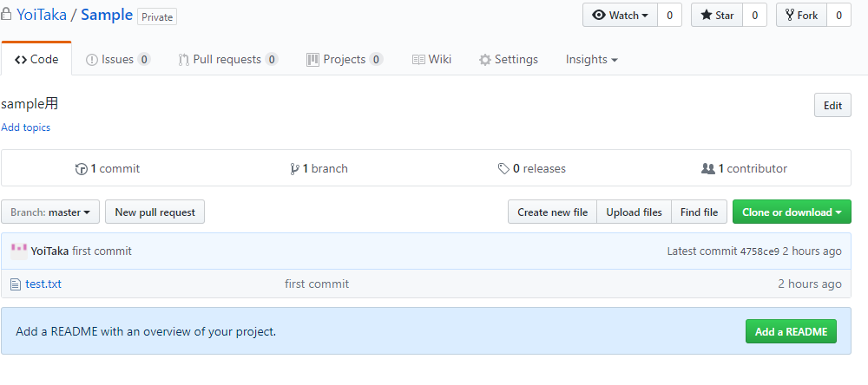The image size is (868, 385).
Task: Click the Issues exclamation icon
Action: pyautogui.click(x=92, y=60)
